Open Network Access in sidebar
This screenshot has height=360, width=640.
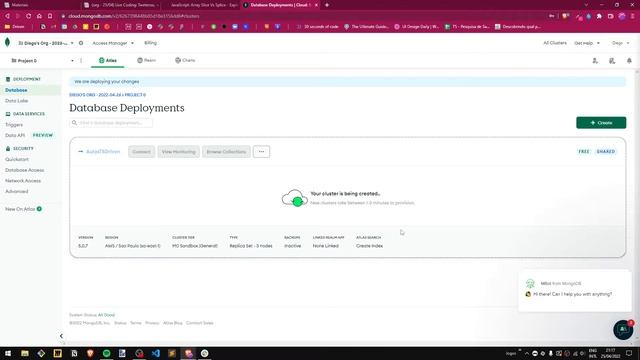click(23, 180)
